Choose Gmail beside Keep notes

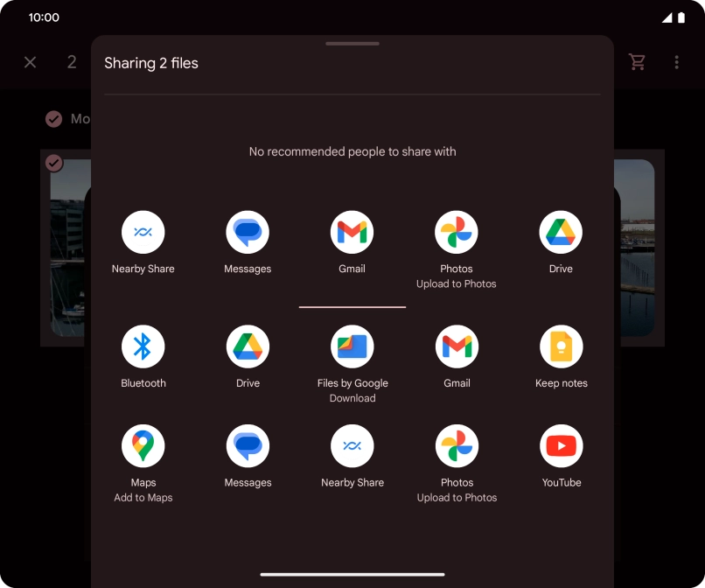tap(457, 347)
